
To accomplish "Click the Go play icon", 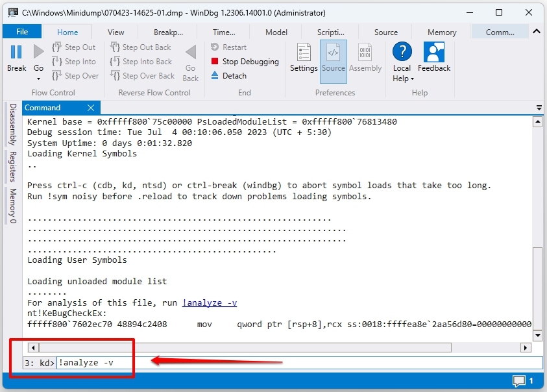I will pos(38,52).
